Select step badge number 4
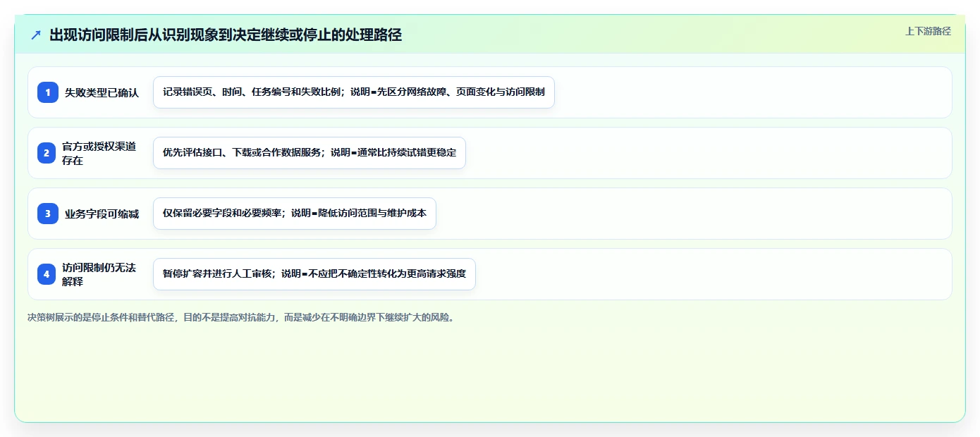This screenshot has height=437, width=980. 48,274
